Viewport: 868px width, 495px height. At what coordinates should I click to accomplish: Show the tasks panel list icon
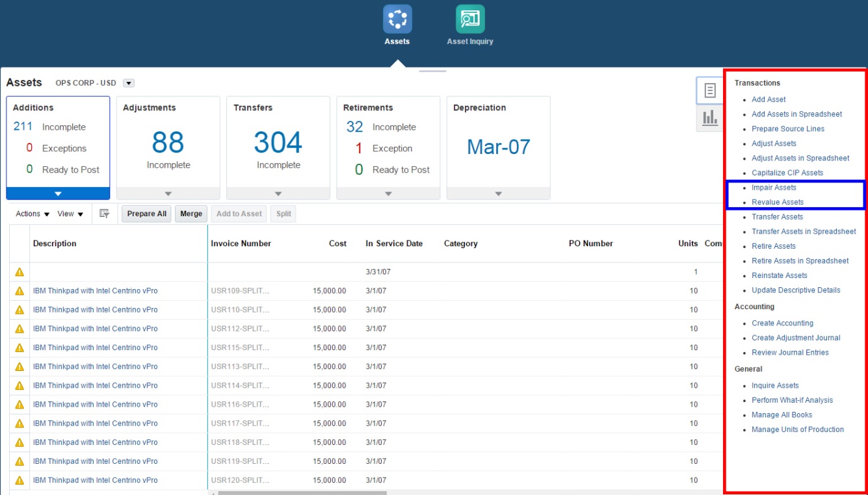[x=710, y=90]
